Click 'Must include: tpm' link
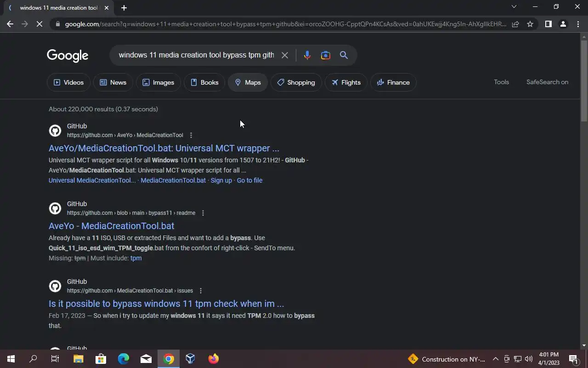Image resolution: width=588 pixels, height=368 pixels. click(x=136, y=258)
